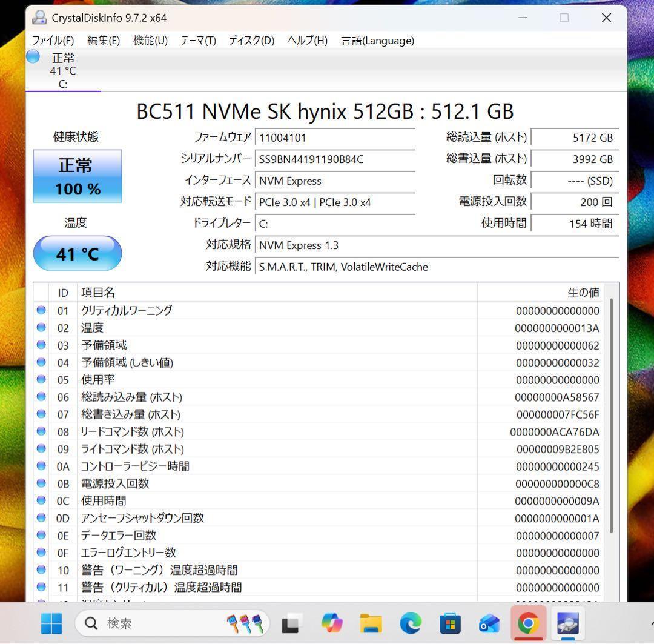Click the Windows Start button
Viewport: 654px width, 644px height.
tap(51, 623)
